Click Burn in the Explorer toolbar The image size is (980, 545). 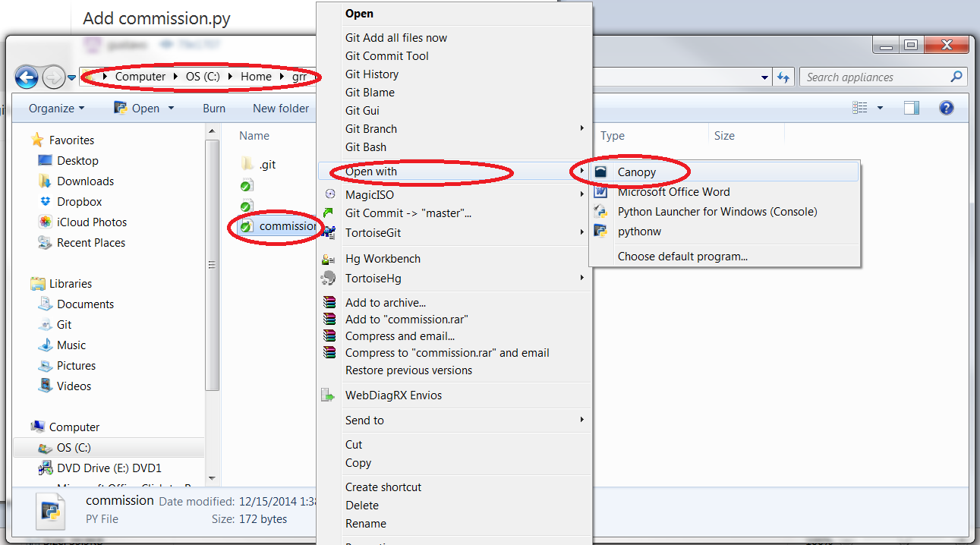tap(214, 109)
